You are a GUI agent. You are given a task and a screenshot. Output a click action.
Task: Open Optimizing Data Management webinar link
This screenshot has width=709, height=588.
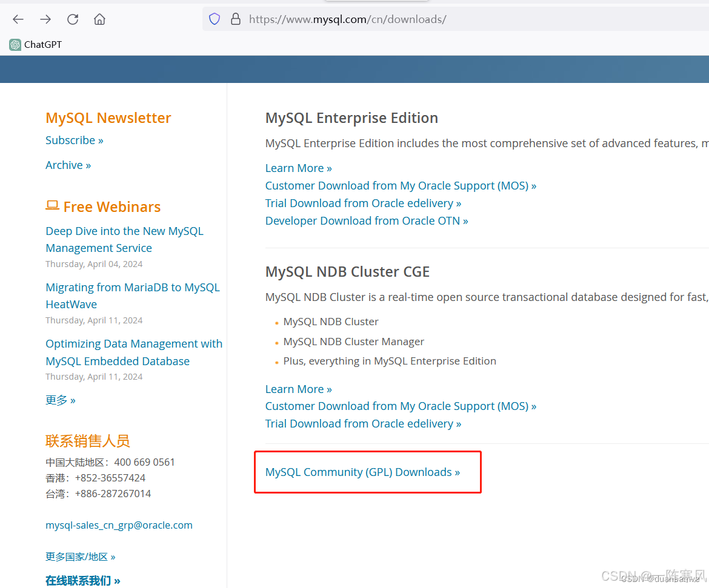[134, 352]
